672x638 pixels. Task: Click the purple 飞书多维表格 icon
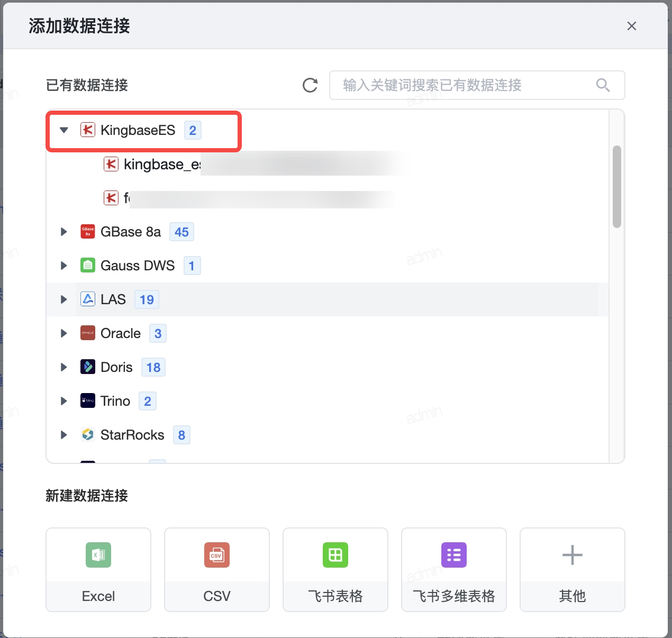(x=454, y=555)
